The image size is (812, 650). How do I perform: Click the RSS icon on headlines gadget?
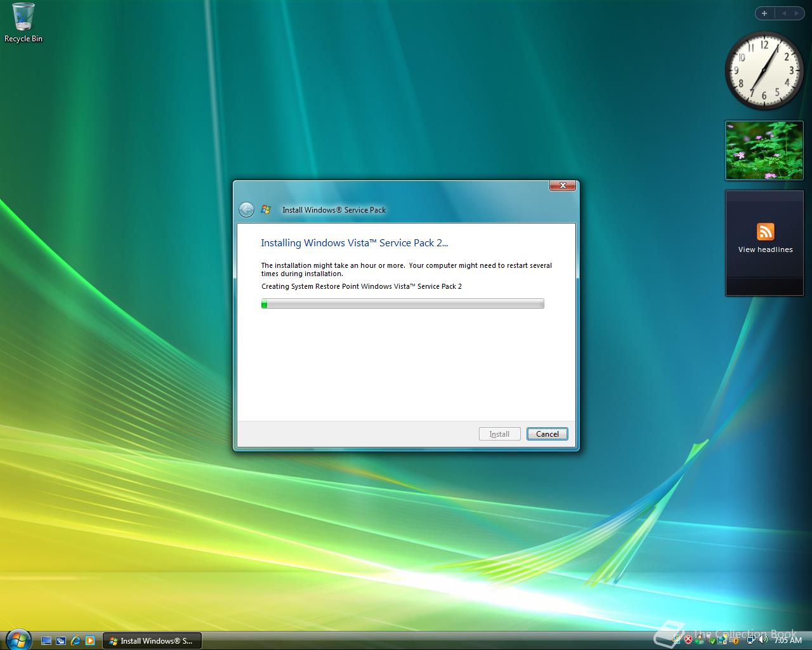[765, 232]
